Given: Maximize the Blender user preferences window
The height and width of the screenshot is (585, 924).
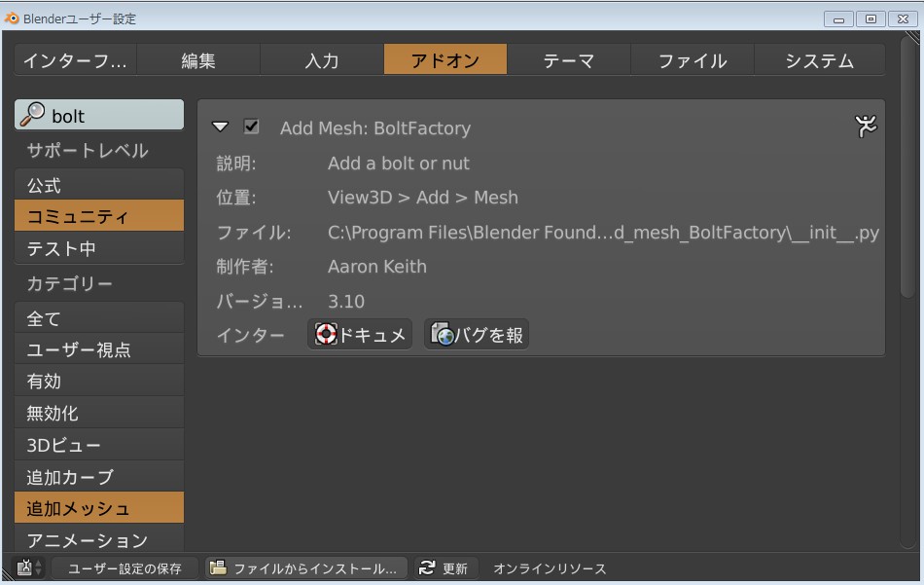Looking at the screenshot, I should pyautogui.click(x=871, y=18).
